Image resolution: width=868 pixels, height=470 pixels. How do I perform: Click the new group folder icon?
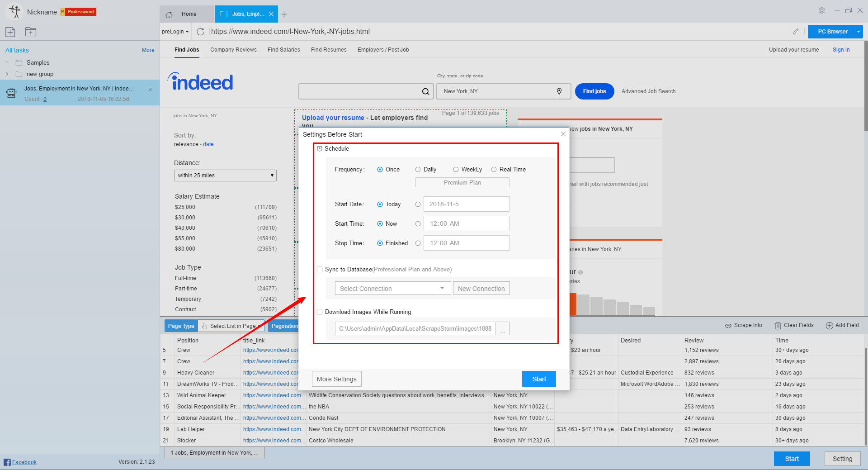click(31, 32)
